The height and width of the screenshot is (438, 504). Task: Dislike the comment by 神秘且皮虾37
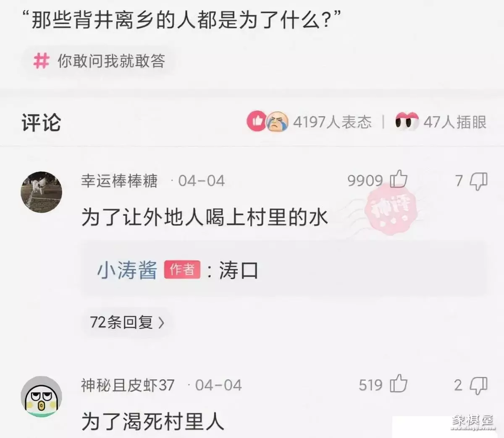pyautogui.click(x=478, y=386)
